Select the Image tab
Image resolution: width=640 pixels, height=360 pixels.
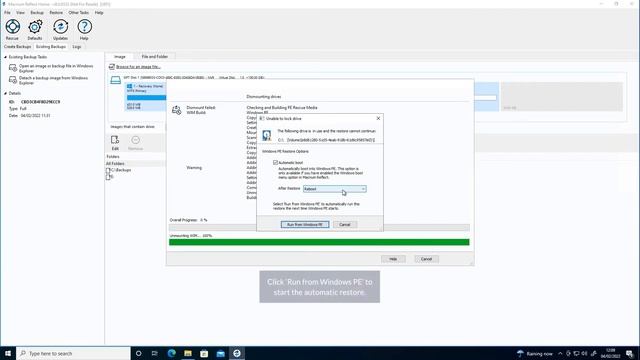120,57
